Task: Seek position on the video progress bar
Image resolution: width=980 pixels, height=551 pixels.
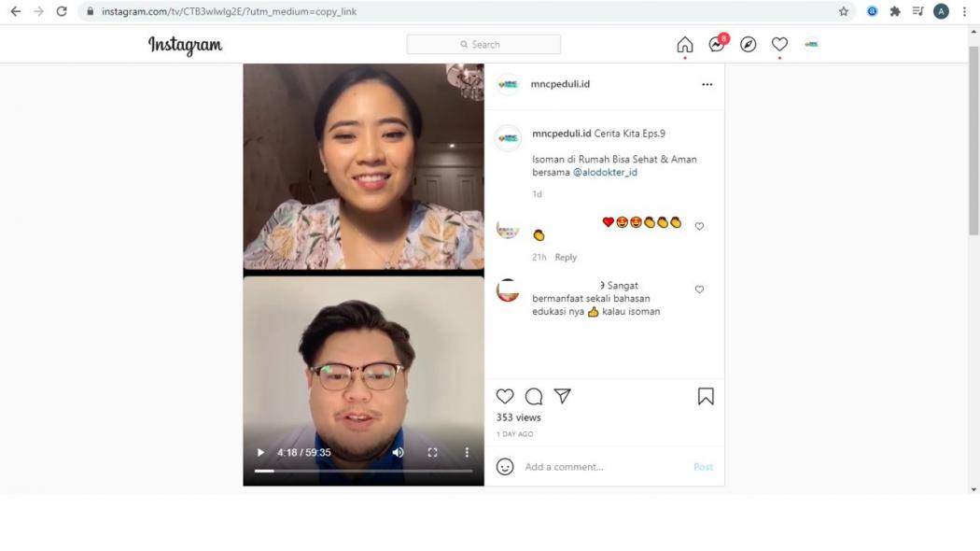Action: click(x=364, y=472)
